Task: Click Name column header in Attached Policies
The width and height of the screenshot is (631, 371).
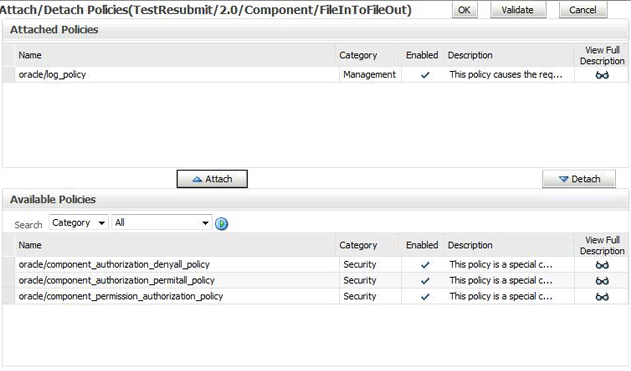Action: coord(175,55)
